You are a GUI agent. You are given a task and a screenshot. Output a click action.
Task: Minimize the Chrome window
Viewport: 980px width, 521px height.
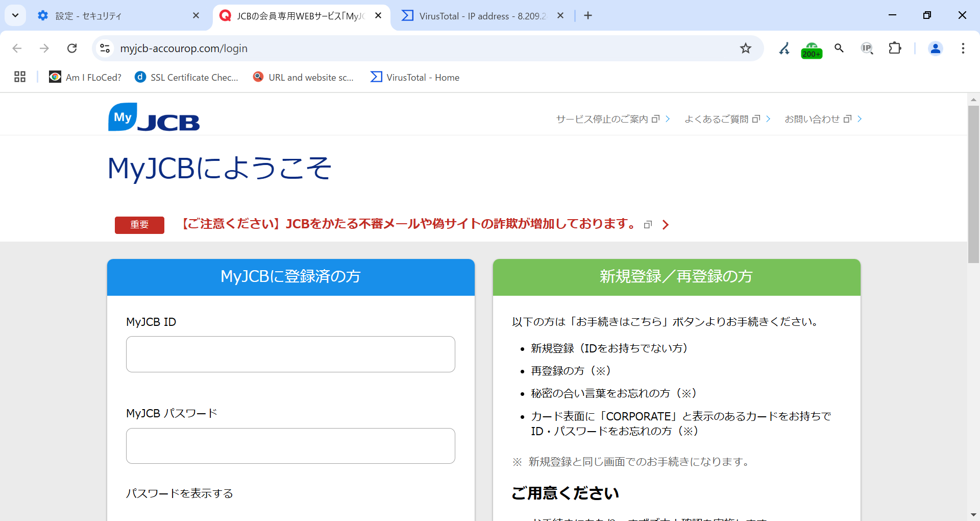(892, 15)
